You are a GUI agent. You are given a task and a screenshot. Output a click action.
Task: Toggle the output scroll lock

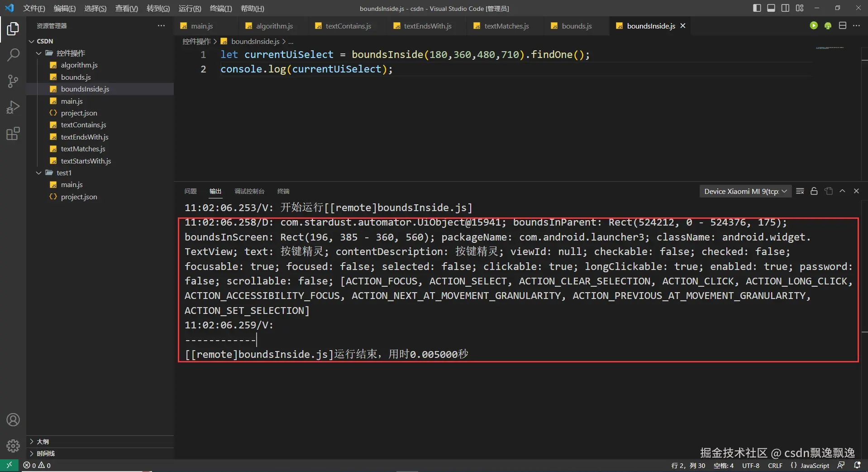pos(814,191)
